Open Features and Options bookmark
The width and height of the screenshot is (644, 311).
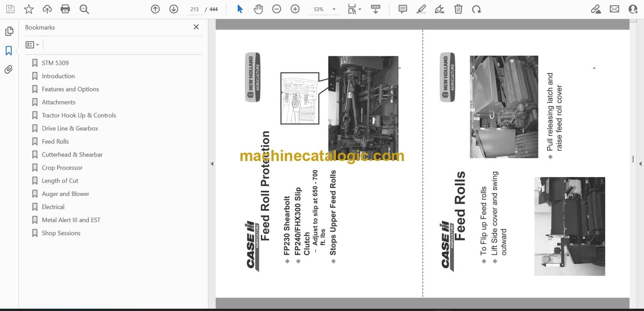pos(70,89)
